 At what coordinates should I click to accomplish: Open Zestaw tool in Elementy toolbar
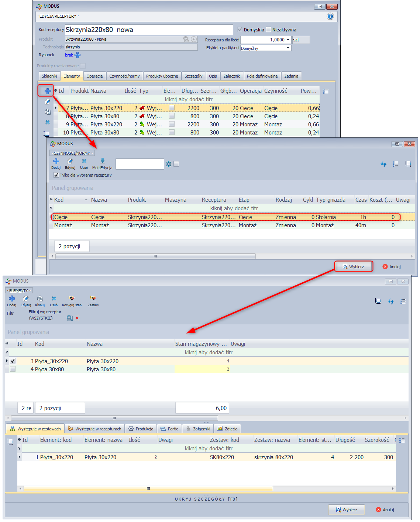[93, 298]
